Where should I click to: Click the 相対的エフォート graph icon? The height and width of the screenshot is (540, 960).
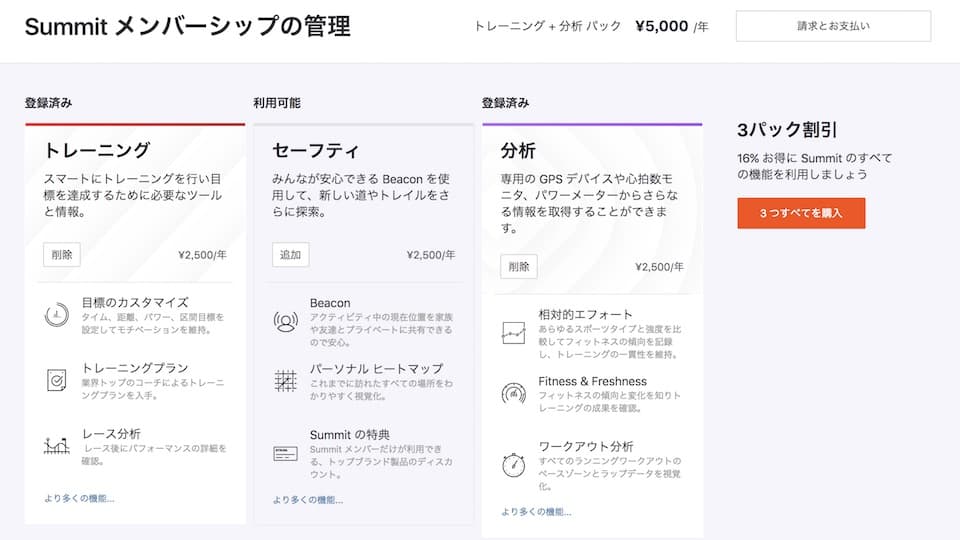[514, 333]
